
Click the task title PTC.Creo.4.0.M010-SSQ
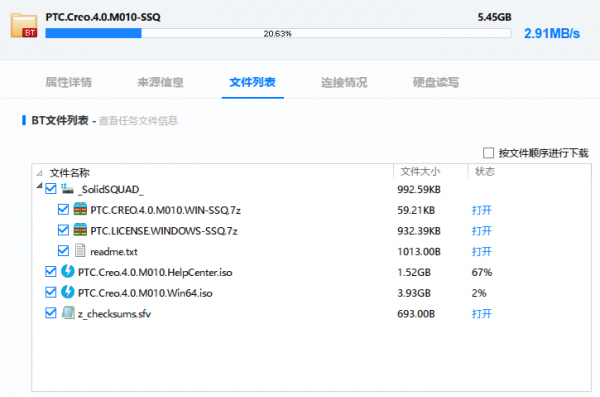[x=103, y=17]
